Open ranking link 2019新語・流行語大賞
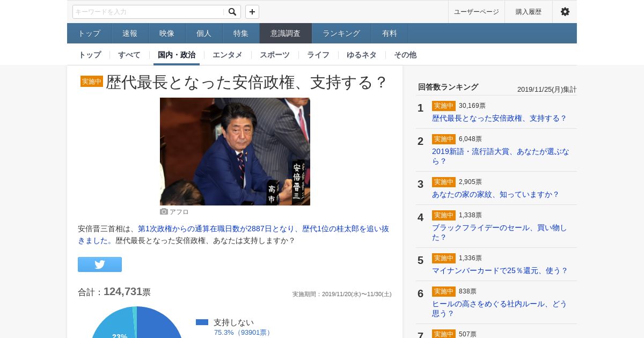Viewport: 644px width, 338px height. [501, 156]
